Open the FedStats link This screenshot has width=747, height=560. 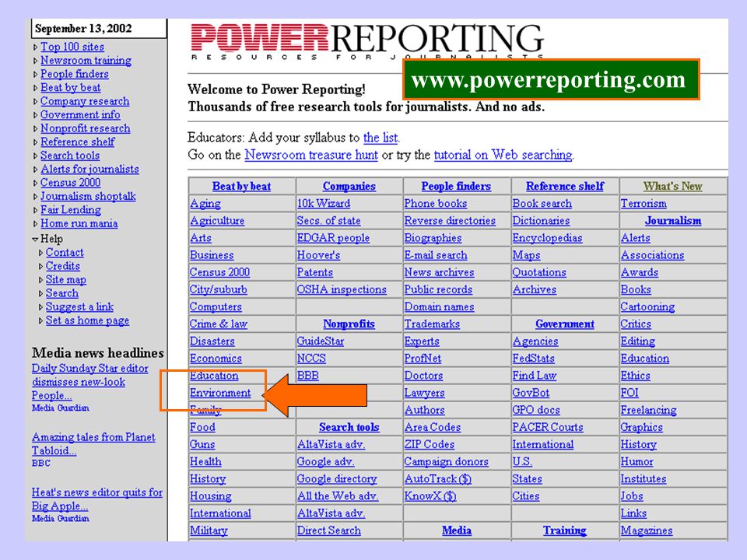pyautogui.click(x=533, y=359)
